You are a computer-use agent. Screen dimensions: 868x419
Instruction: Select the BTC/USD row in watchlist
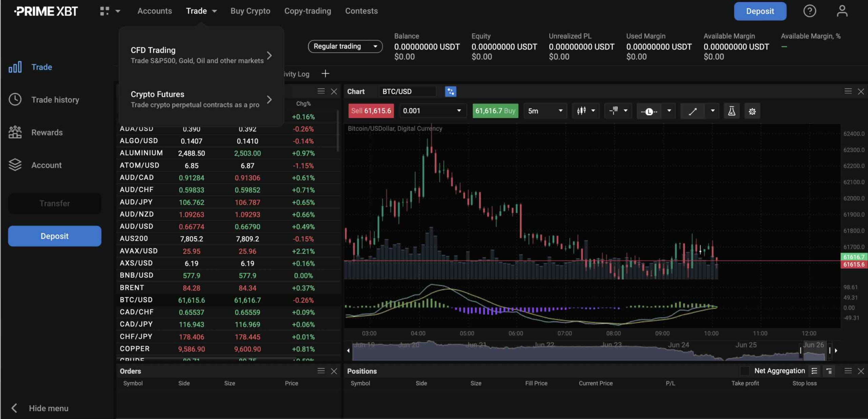pos(228,300)
